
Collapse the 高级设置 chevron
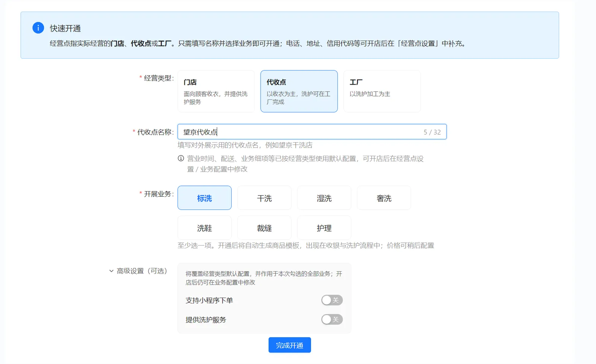click(111, 271)
